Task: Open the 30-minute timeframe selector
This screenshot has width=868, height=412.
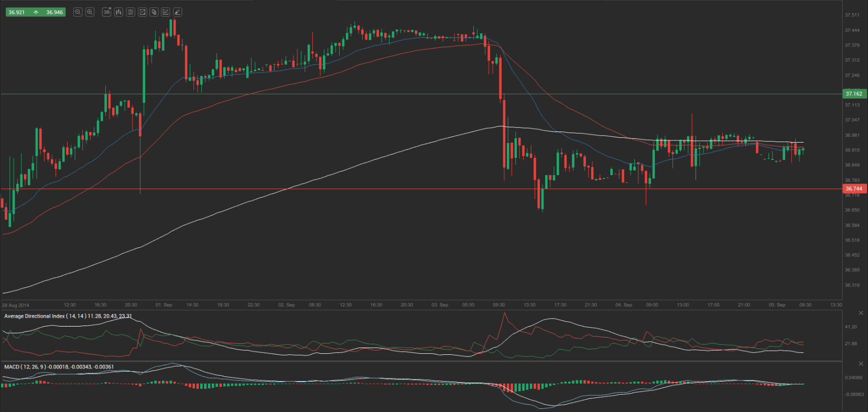Action: coord(107,12)
